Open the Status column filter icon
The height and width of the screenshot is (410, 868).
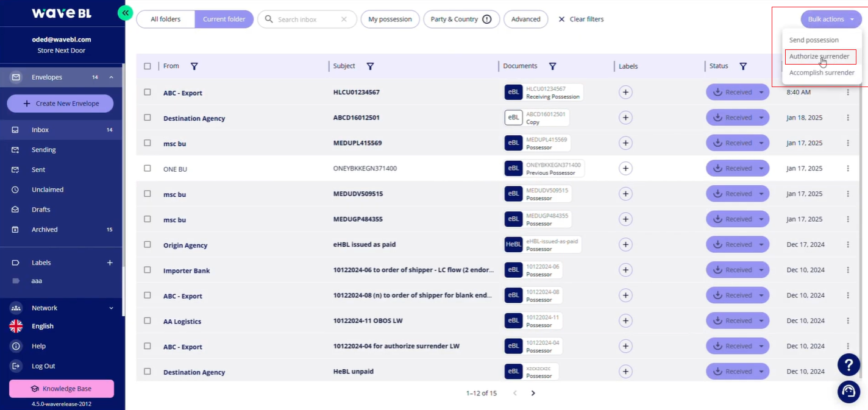(x=743, y=66)
